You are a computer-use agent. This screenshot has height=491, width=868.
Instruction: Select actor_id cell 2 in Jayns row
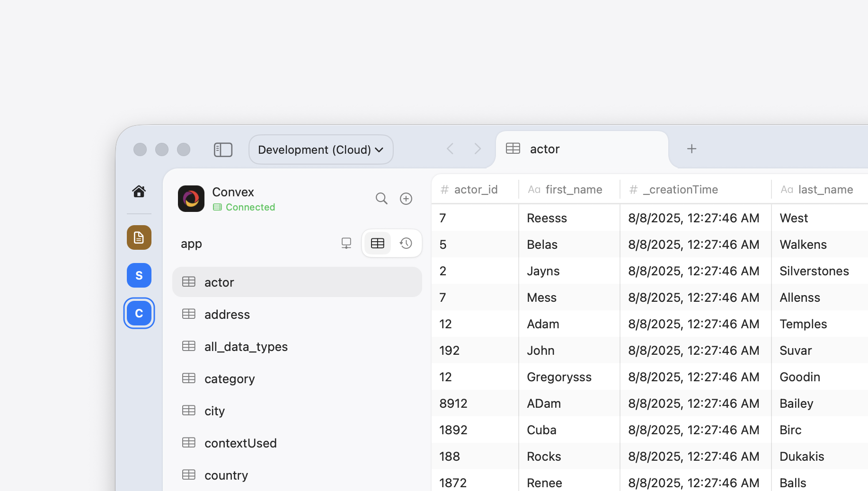tap(475, 271)
